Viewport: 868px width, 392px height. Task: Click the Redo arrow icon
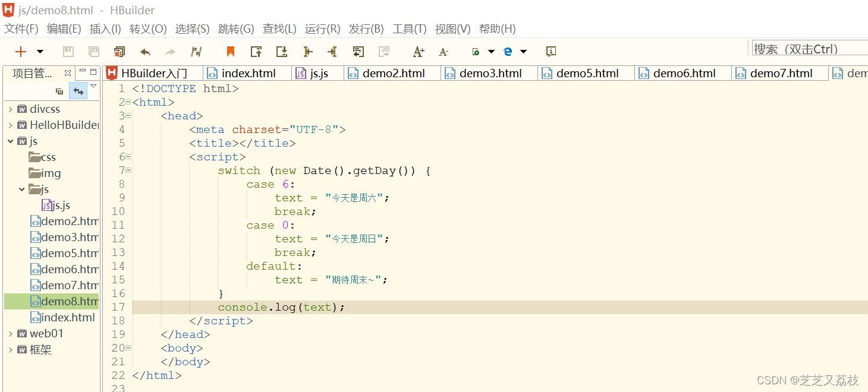(171, 52)
